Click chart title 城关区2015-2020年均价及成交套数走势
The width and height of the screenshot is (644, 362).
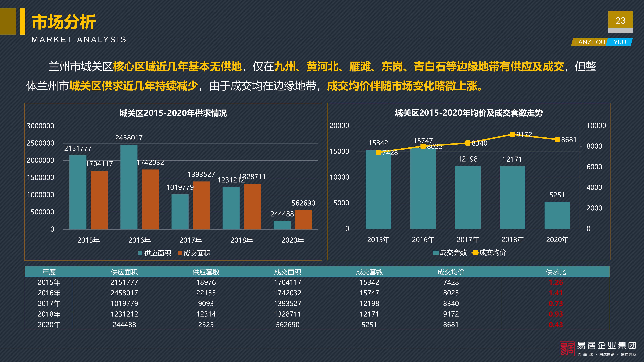coord(469,113)
